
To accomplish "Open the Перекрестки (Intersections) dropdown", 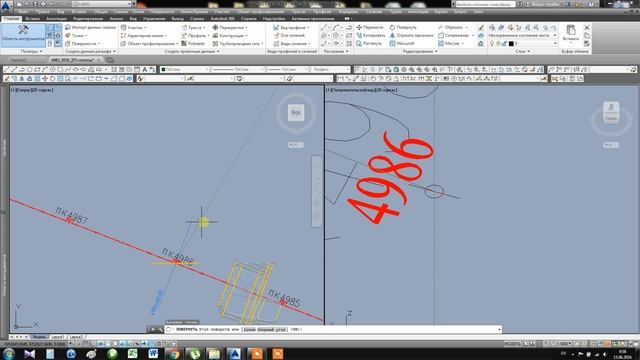I will [x=230, y=27].
